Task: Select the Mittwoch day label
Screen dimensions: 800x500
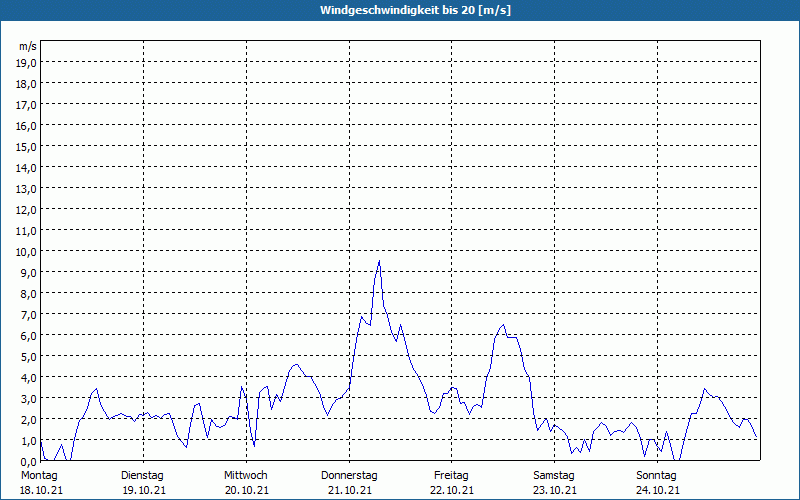Action: point(246,476)
